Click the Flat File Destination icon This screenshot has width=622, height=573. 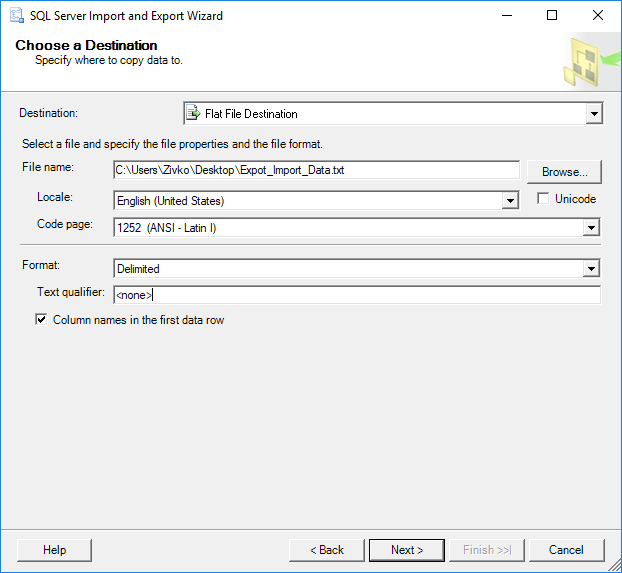click(x=194, y=113)
